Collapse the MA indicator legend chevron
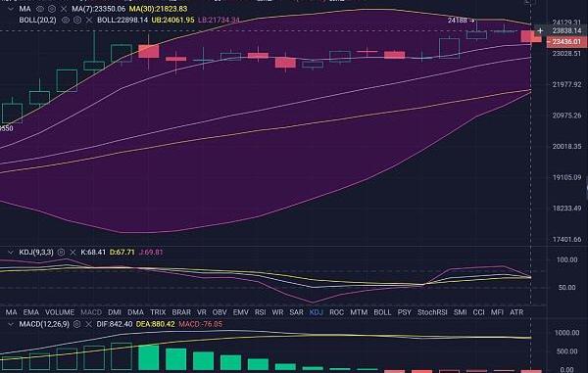Image resolution: width=588 pixels, height=373 pixels. coord(11,8)
